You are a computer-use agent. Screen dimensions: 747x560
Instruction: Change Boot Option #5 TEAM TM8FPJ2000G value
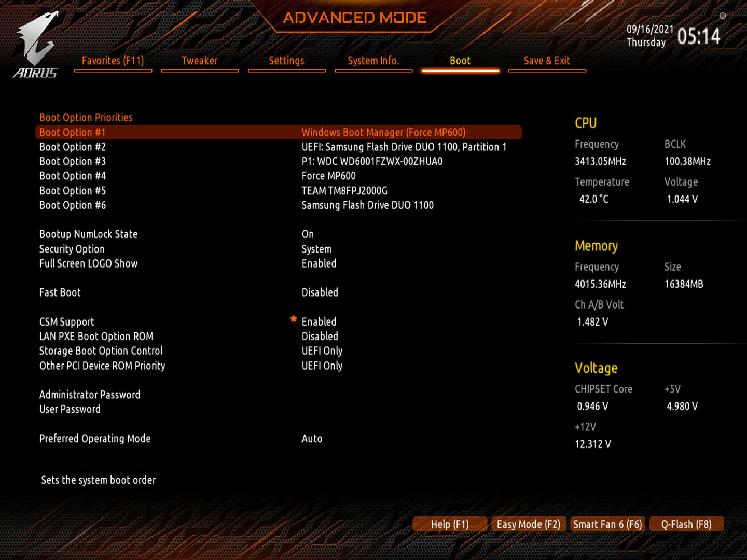(x=344, y=191)
